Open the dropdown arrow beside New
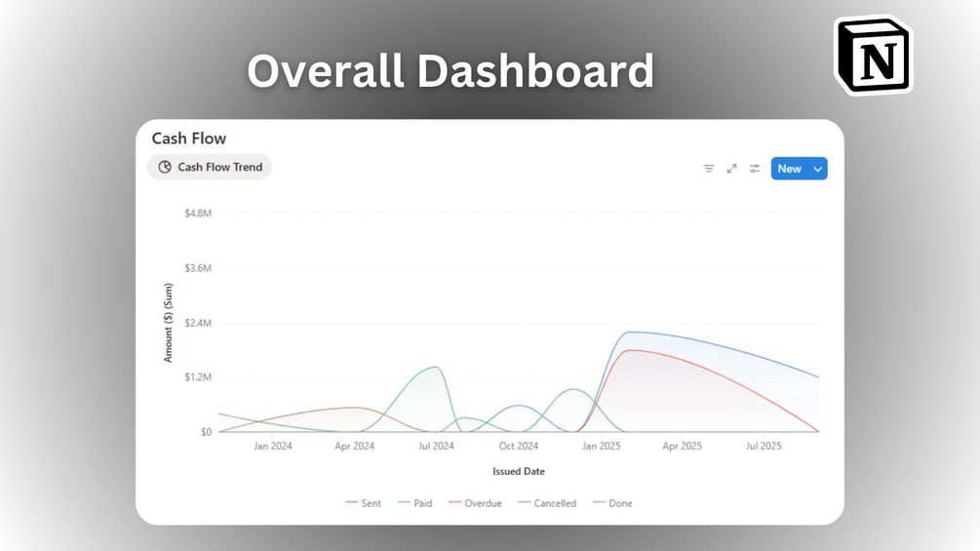This screenshot has width=980, height=551. 818,169
